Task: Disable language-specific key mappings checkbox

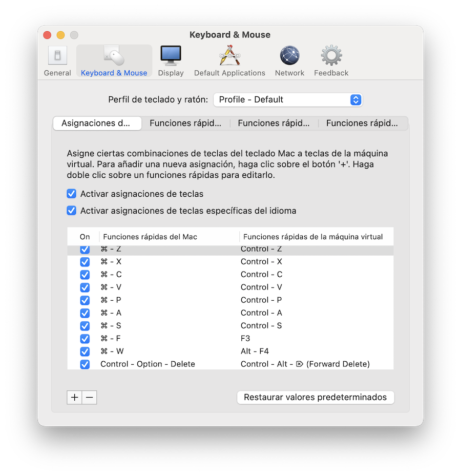Action: (x=72, y=211)
